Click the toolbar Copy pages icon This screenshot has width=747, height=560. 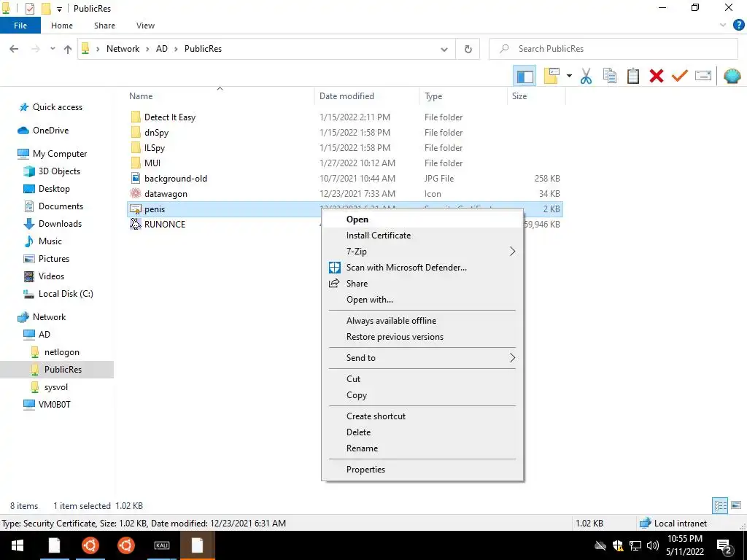click(610, 76)
